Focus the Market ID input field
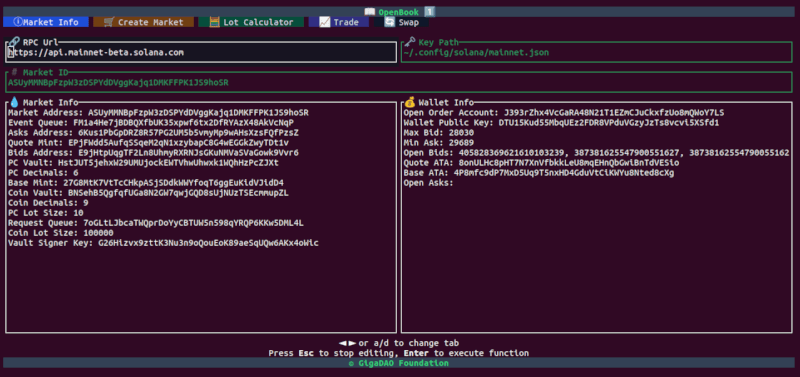The image size is (800, 377). click(398, 83)
